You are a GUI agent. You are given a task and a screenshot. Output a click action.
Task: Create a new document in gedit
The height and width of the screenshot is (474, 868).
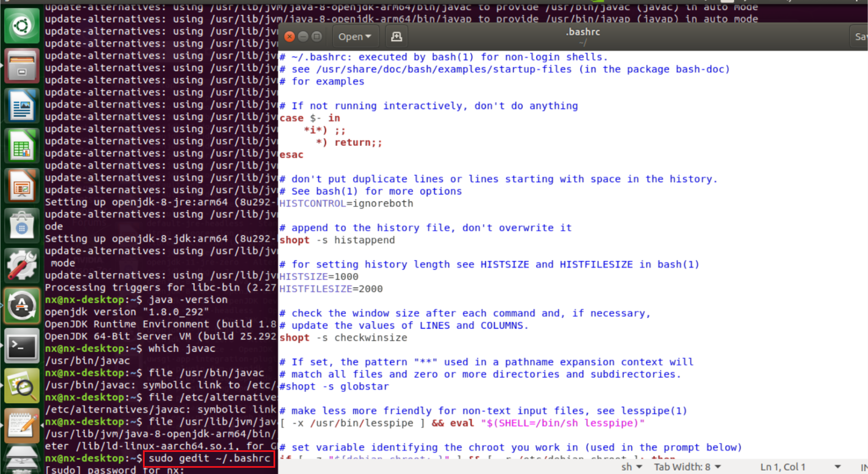pyautogui.click(x=397, y=37)
